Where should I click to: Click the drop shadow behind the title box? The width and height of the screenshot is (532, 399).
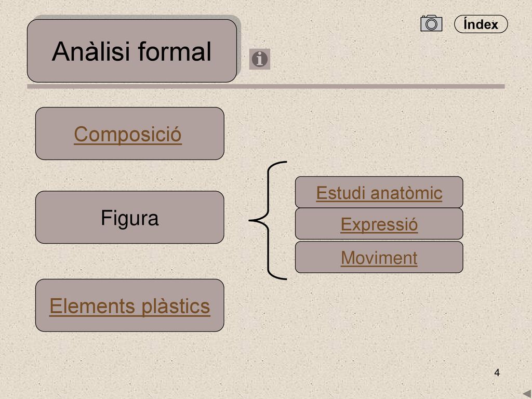(x=239, y=44)
